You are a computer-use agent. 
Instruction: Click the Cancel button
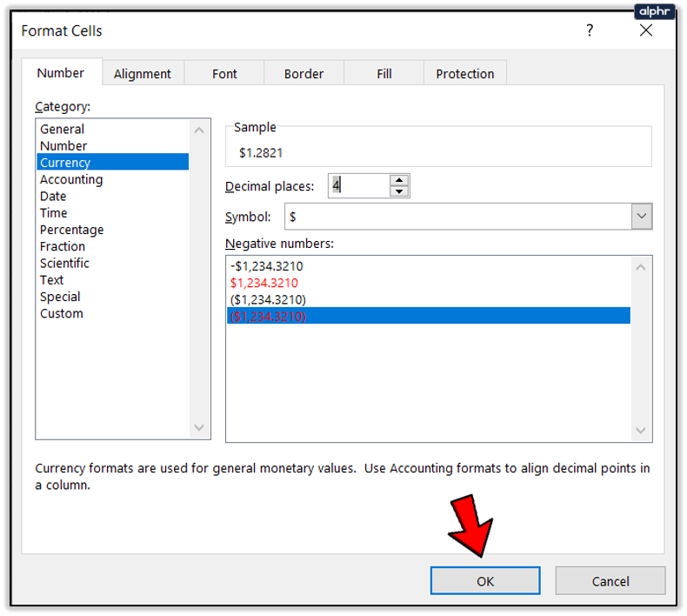[610, 580]
